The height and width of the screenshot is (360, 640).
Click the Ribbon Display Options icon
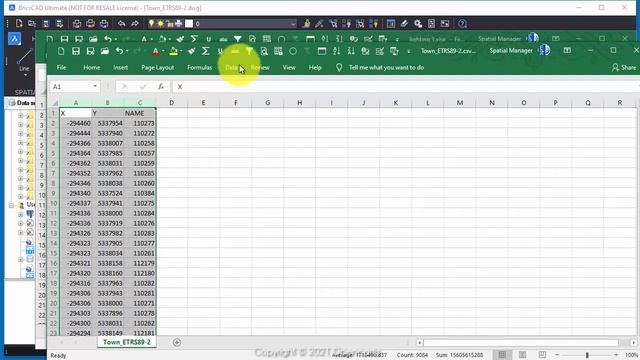(x=567, y=50)
